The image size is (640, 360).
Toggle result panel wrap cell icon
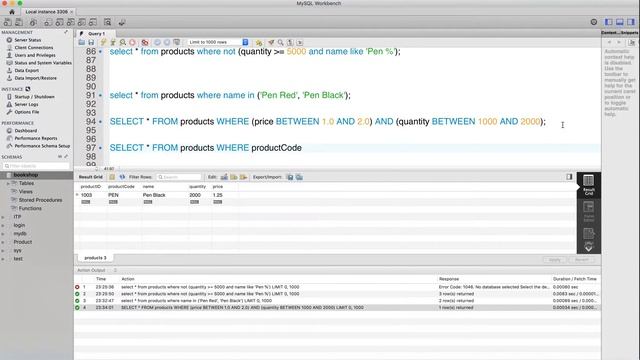click(569, 177)
